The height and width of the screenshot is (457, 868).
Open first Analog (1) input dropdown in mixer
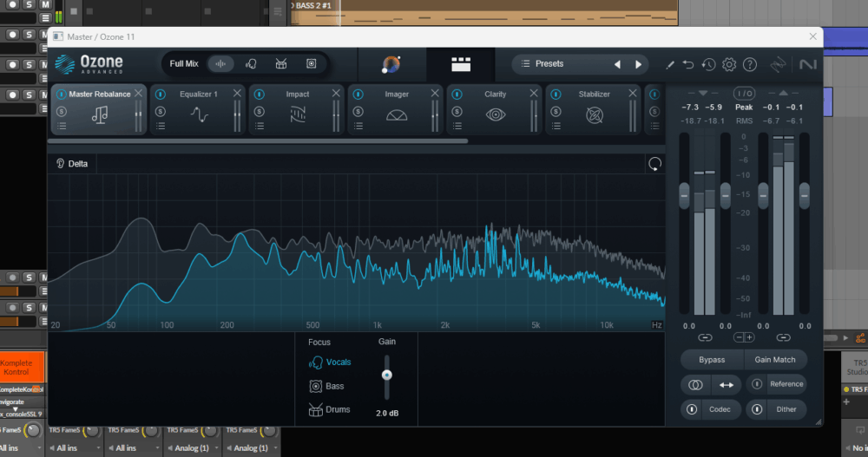point(191,448)
